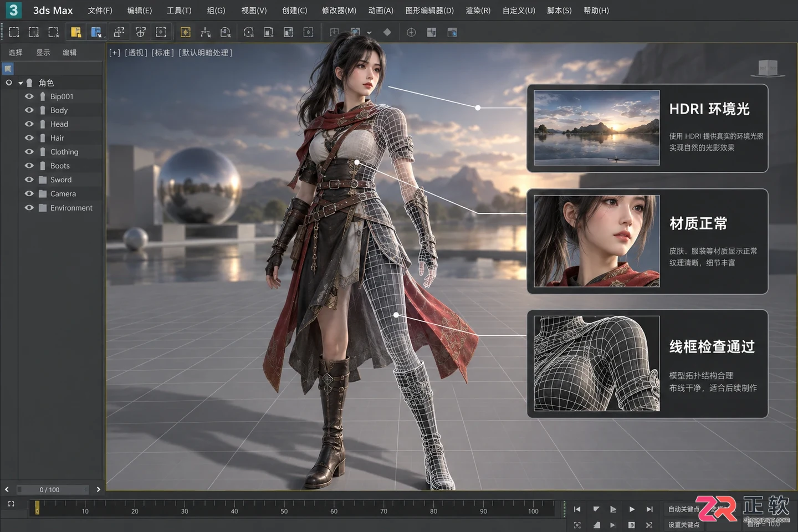Click the 3ds Max application logo

(x=13, y=10)
